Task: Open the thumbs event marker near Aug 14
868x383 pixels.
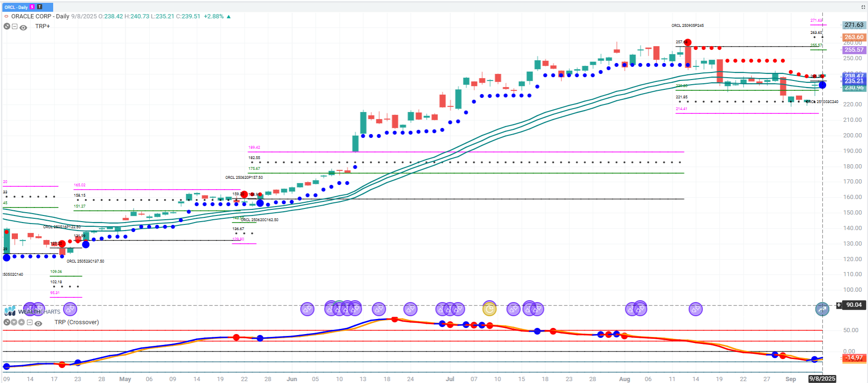Action: coord(696,309)
